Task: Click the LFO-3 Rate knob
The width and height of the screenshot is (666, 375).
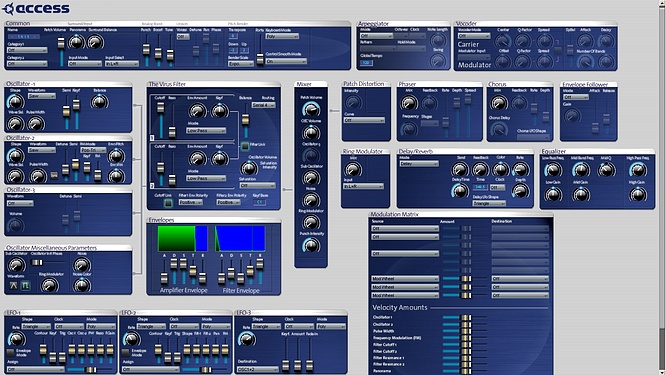Action: click(x=247, y=339)
